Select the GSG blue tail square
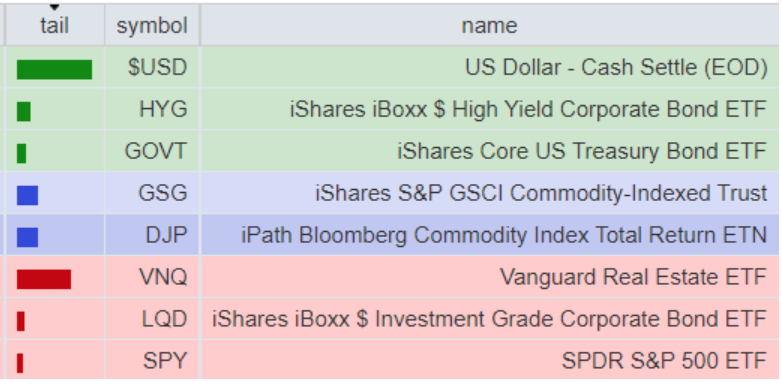 [27, 195]
